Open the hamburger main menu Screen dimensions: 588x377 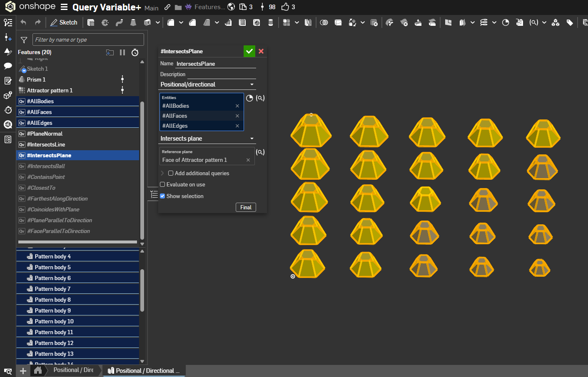pyautogui.click(x=64, y=7)
